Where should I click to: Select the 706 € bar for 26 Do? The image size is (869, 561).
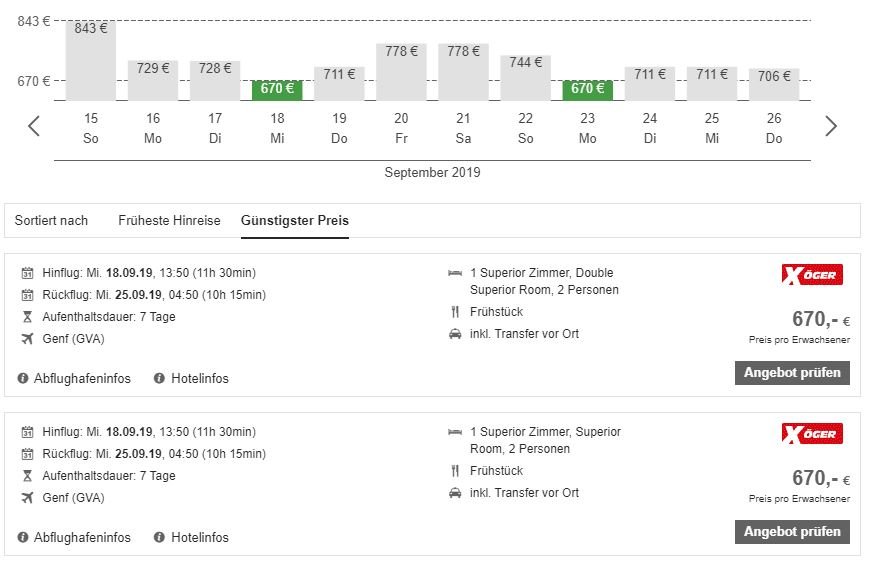[x=773, y=84]
